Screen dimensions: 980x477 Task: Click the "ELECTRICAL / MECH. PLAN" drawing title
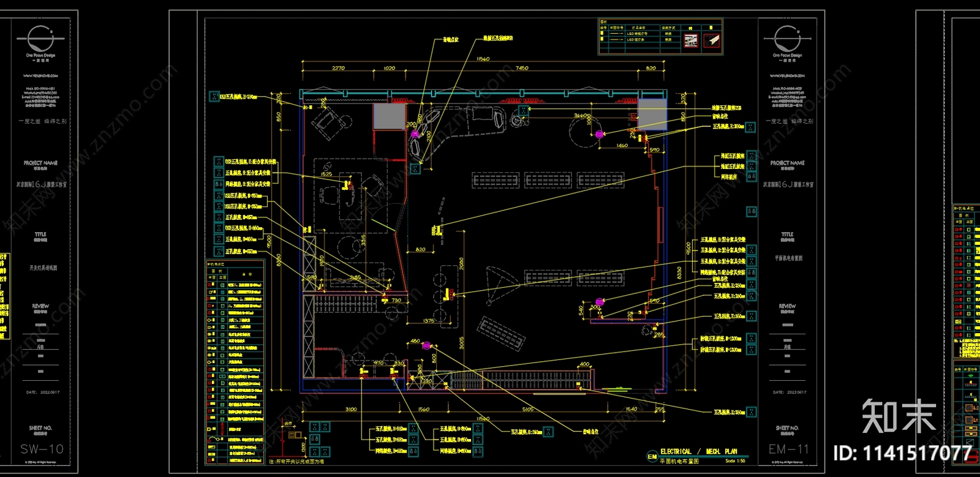point(699,451)
